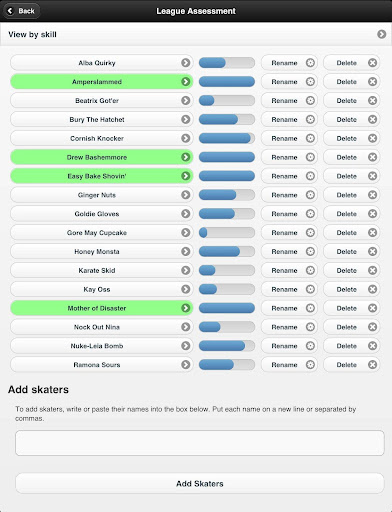Click the arrow icon on Beatrix Got'er row
The width and height of the screenshot is (392, 512).
tap(186, 100)
